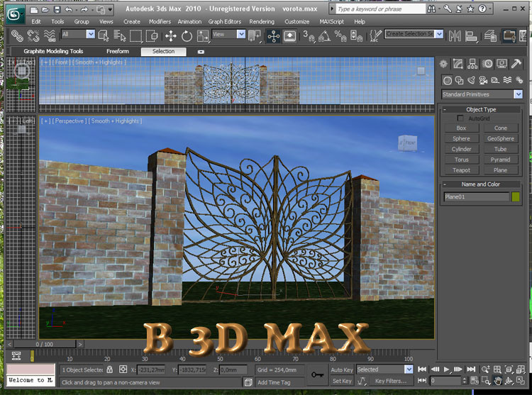The image size is (532, 395).
Task: Enable the AutoGrid checkbox
Action: pyautogui.click(x=460, y=118)
